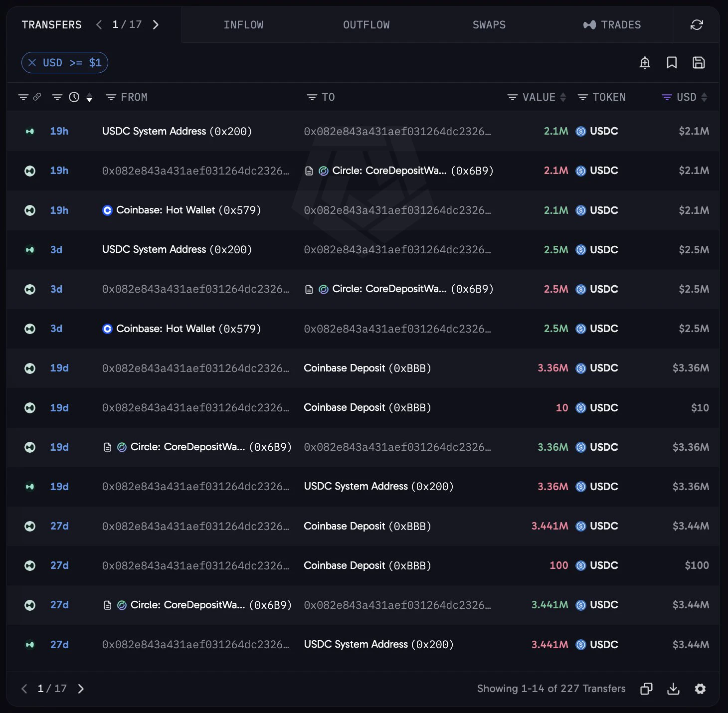Sort by the VALUE column arrows

coord(563,97)
